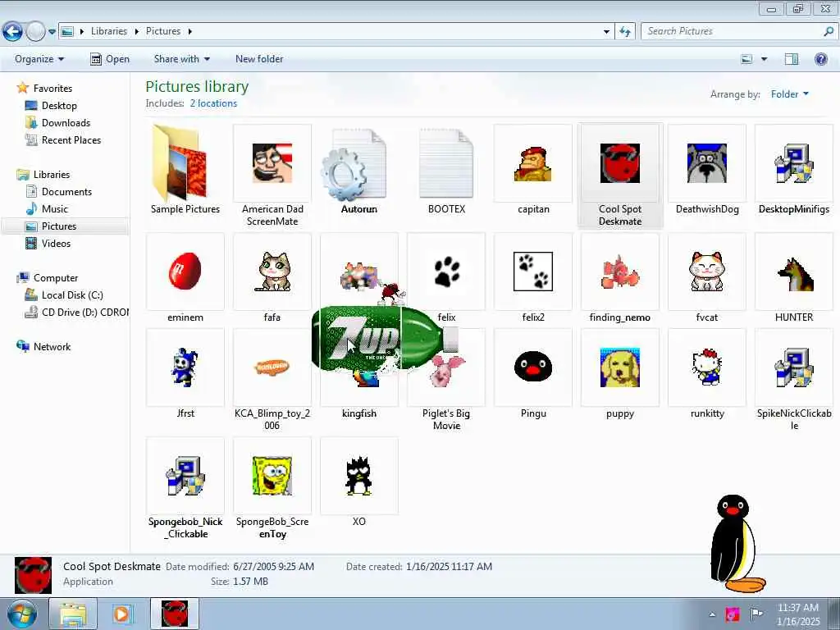Show hidden system tray icons
Viewport: 840px width, 630px height.
712,614
